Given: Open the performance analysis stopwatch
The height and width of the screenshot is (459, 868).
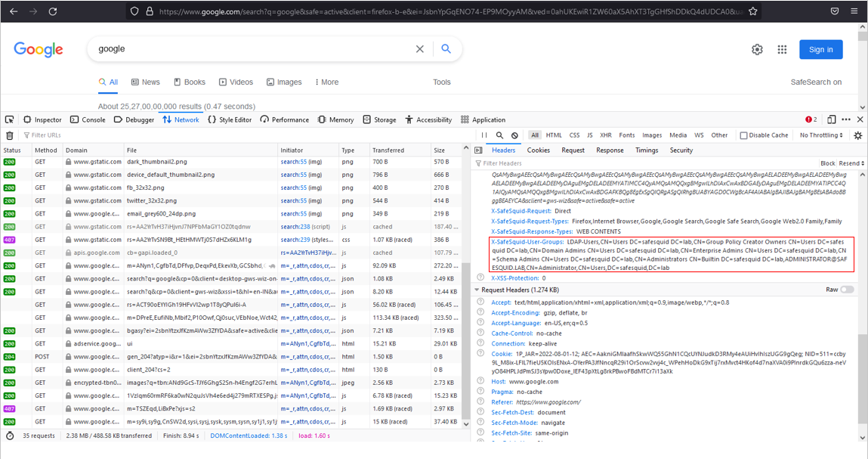Looking at the screenshot, I should coord(9,436).
